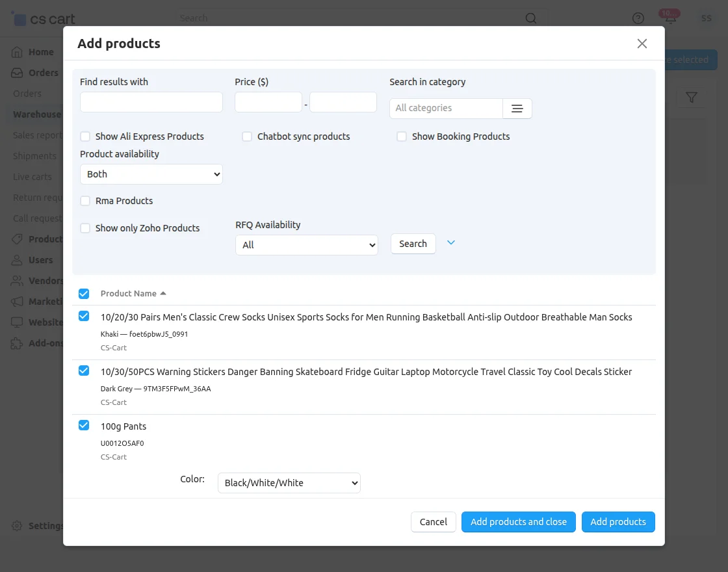Viewport: 728px width, 572px height.
Task: Click the Find results with input field
Action: coord(151,102)
